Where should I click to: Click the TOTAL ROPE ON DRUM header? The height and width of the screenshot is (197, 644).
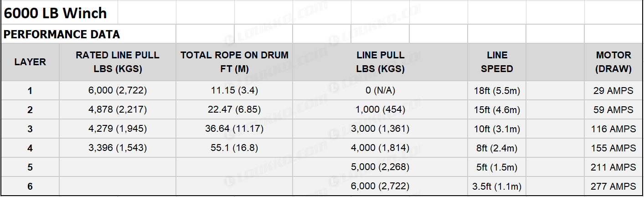tap(234, 62)
